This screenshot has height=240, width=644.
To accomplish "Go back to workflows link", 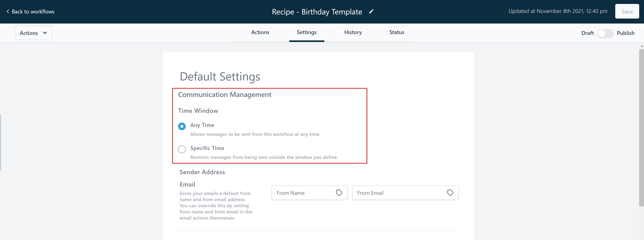I will [x=30, y=12].
